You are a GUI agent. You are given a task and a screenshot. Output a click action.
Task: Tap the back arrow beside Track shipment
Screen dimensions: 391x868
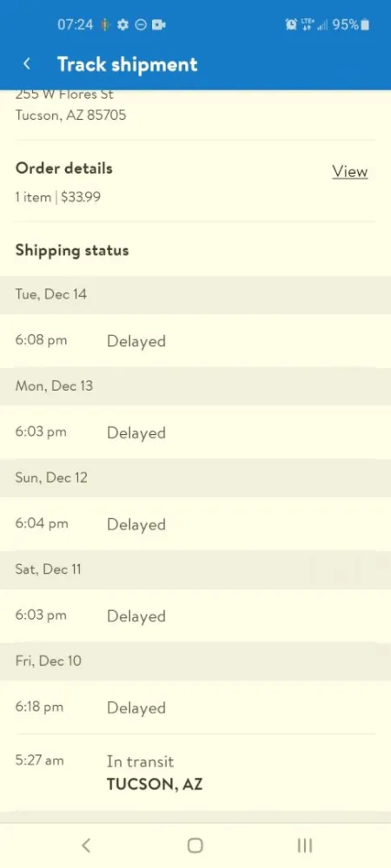27,64
